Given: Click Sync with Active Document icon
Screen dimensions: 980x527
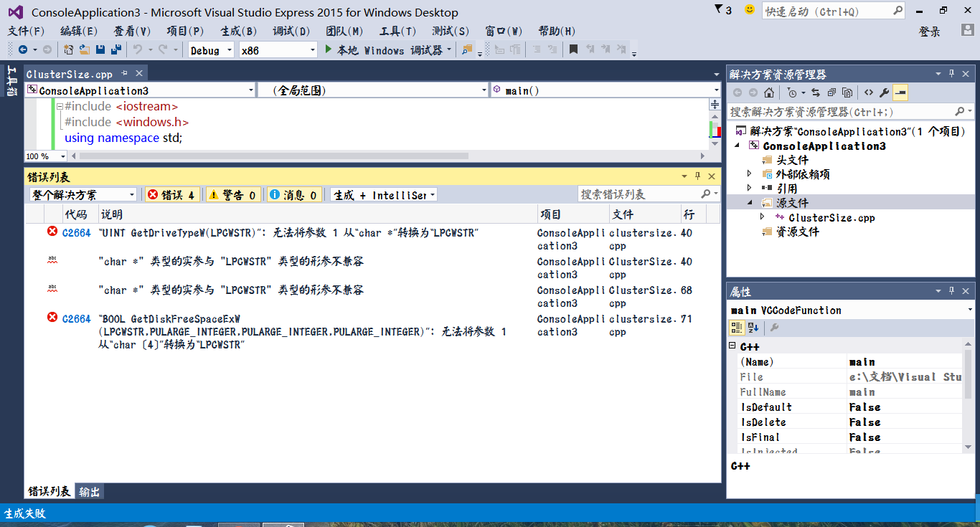Looking at the screenshot, I should (x=816, y=92).
